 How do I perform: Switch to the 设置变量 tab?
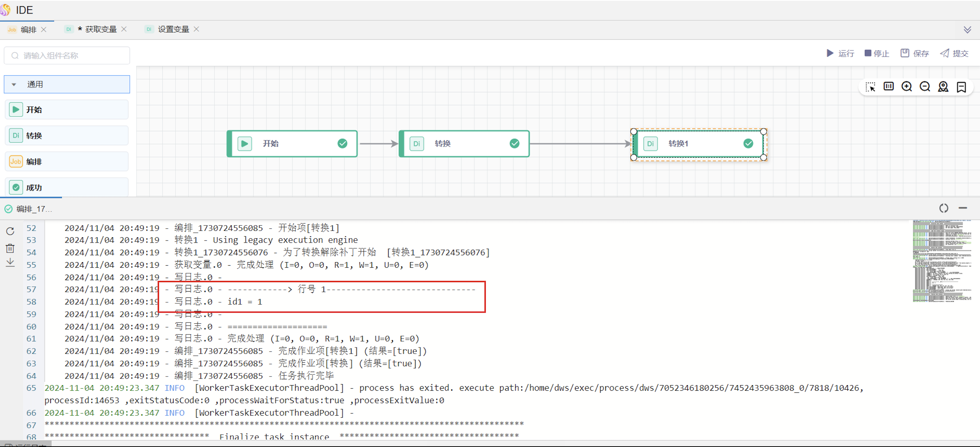[173, 29]
